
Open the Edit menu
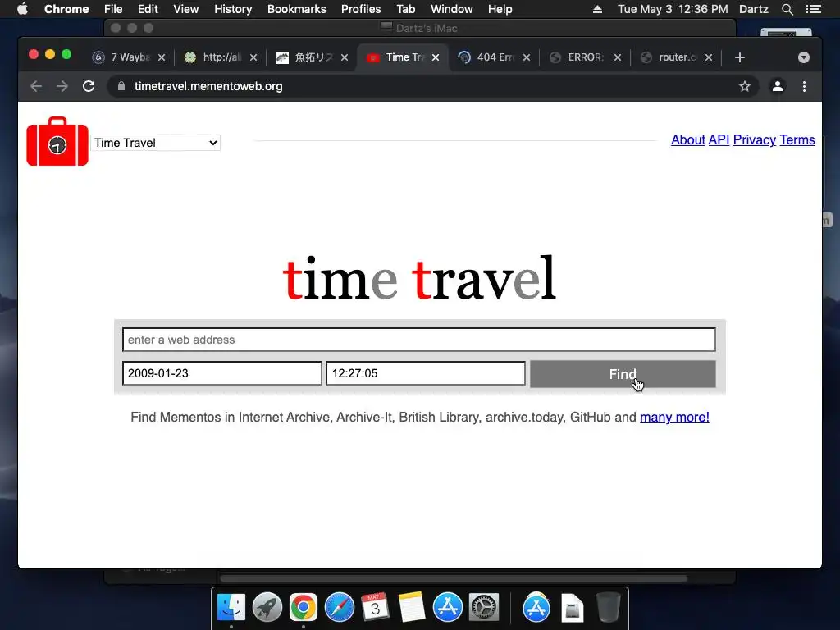(148, 9)
